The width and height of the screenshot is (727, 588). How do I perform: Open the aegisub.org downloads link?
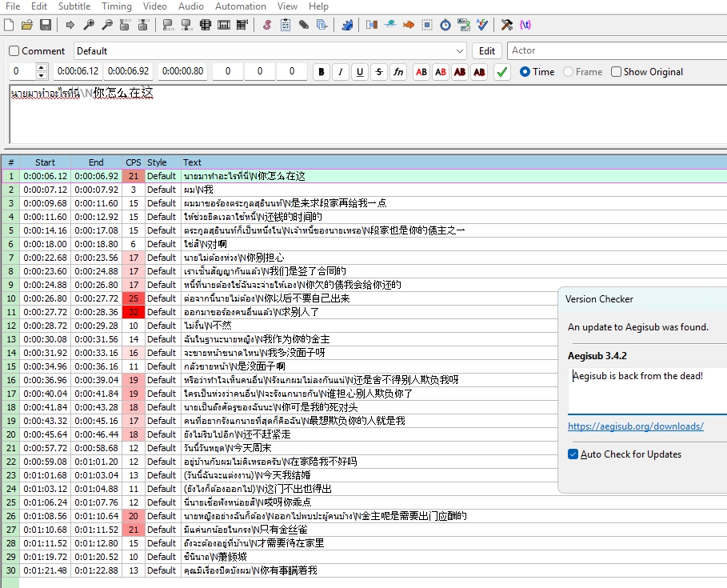coord(636,426)
